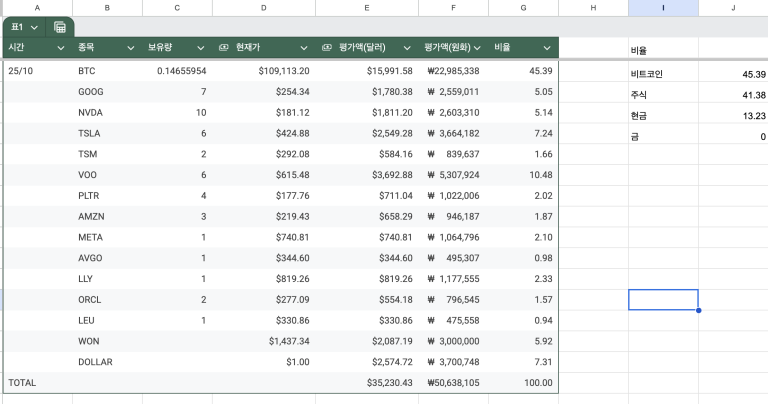768x404 pixels.
Task: Click the TSLA price $424.88 cell
Action: (x=264, y=133)
